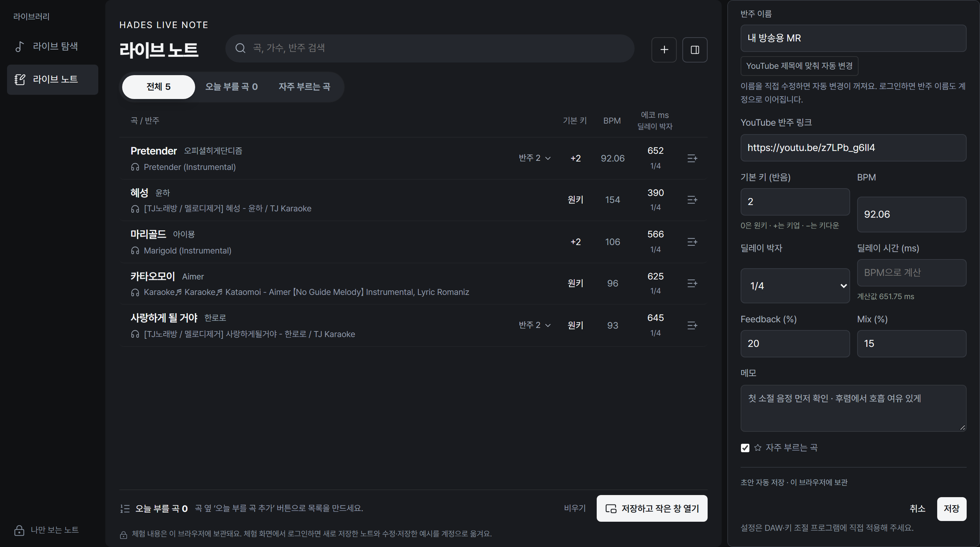Click the Feedback (%) input
This screenshot has width=980, height=547.
pyautogui.click(x=795, y=344)
